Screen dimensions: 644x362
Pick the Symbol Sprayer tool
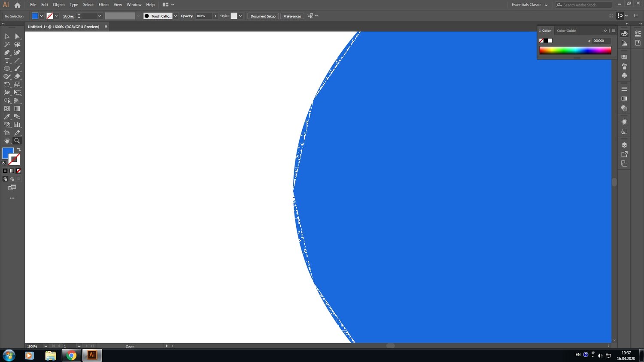pyautogui.click(x=7, y=125)
